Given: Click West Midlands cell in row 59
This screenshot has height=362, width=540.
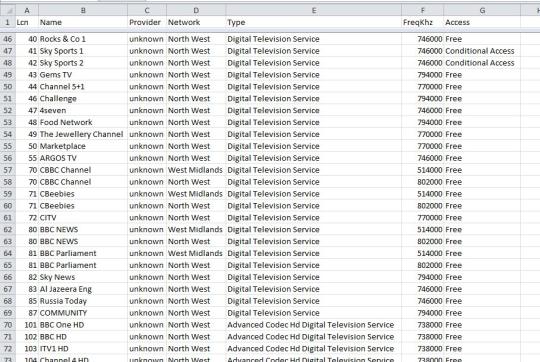Looking at the screenshot, I should [196, 194].
